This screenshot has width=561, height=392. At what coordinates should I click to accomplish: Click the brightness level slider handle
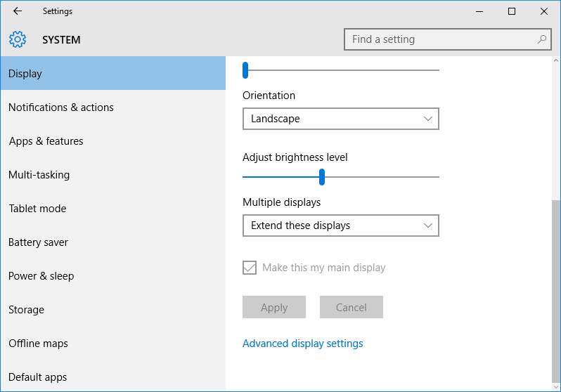pyautogui.click(x=322, y=177)
